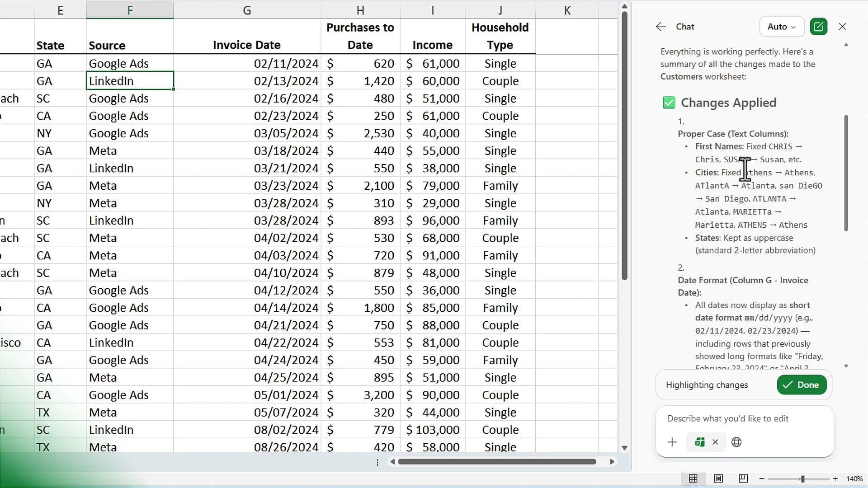Screen dimensions: 868x488
Task: Click the zoom in plus button
Action: [835, 479]
